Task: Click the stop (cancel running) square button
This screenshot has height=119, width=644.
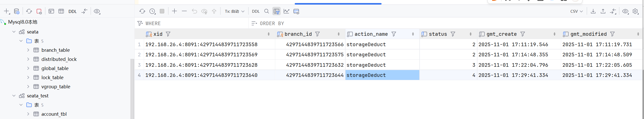Action: (162, 11)
